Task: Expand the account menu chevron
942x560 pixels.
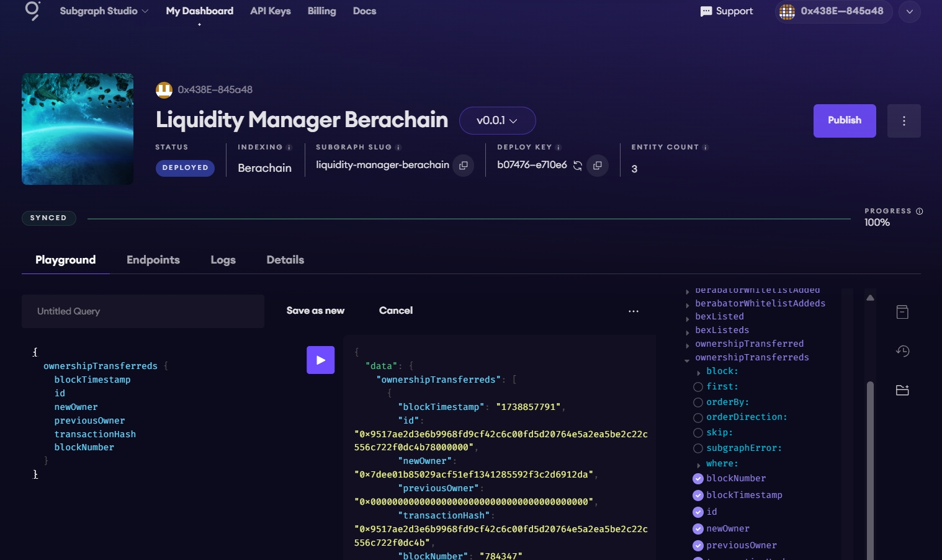Action: [x=909, y=11]
